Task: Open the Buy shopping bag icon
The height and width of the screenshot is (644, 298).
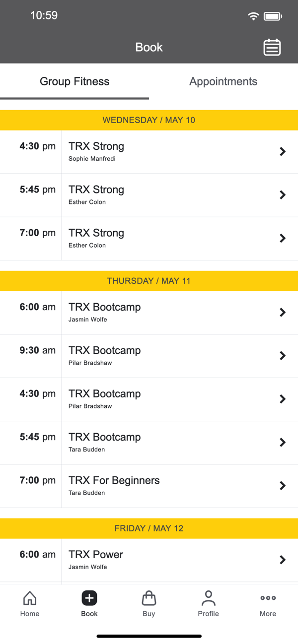Action: point(149,598)
